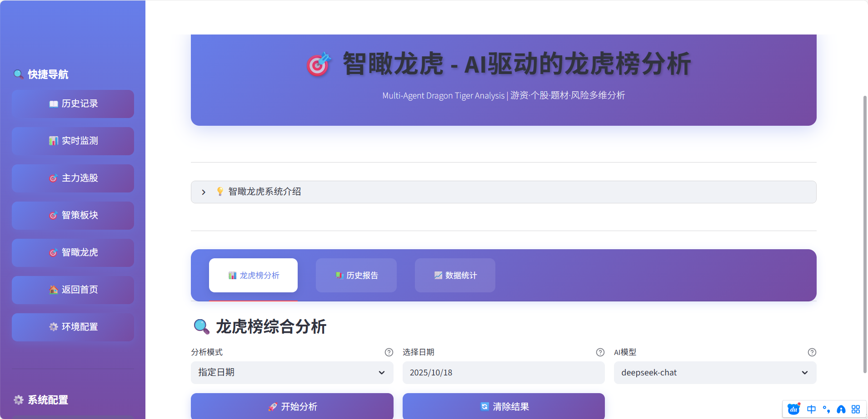Open 历史记录 from the sidebar
Screen dimensions: 868x419
73,104
